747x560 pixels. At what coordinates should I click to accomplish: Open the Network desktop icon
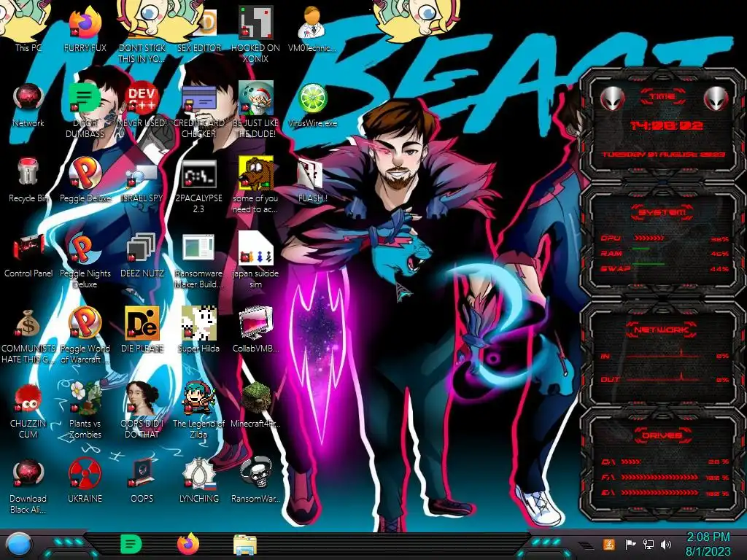click(x=28, y=105)
